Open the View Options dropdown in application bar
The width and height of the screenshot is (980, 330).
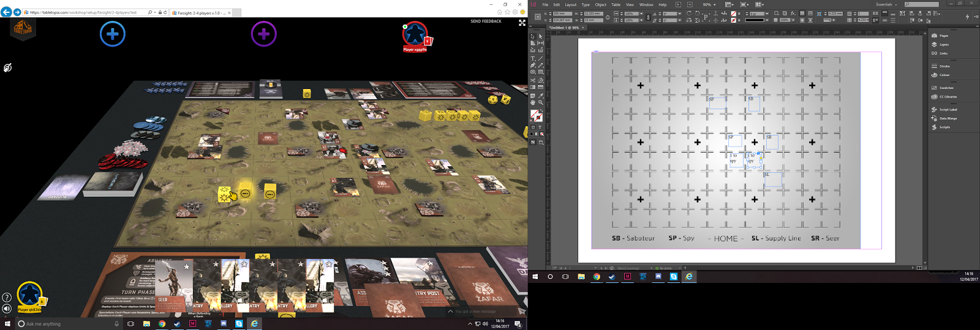(729, 5)
